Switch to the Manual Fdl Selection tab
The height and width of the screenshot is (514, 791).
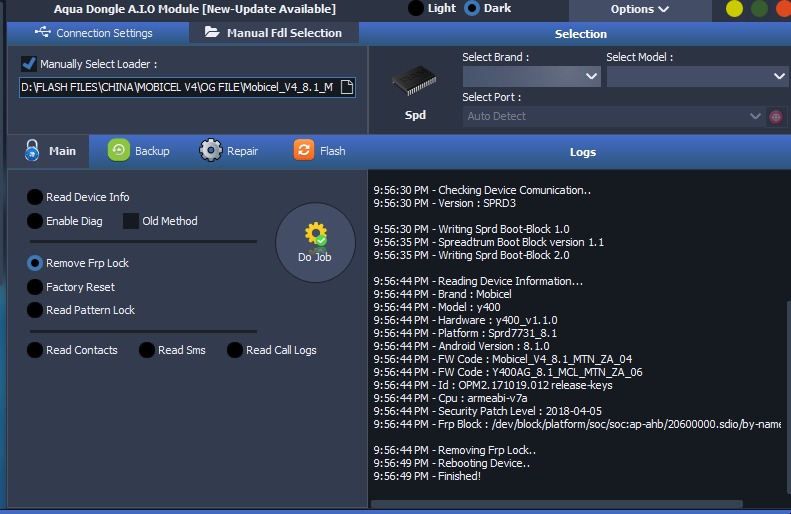274,33
